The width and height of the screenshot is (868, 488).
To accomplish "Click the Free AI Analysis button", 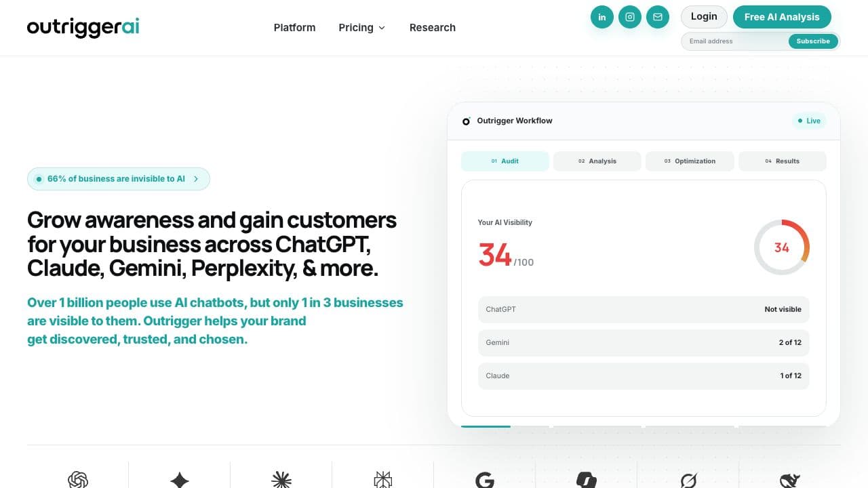I will pyautogui.click(x=782, y=17).
